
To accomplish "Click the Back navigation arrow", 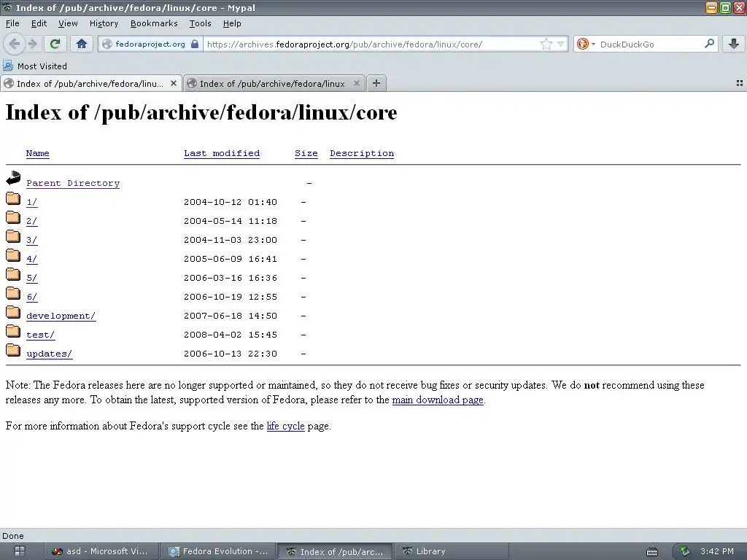I will [x=15, y=44].
